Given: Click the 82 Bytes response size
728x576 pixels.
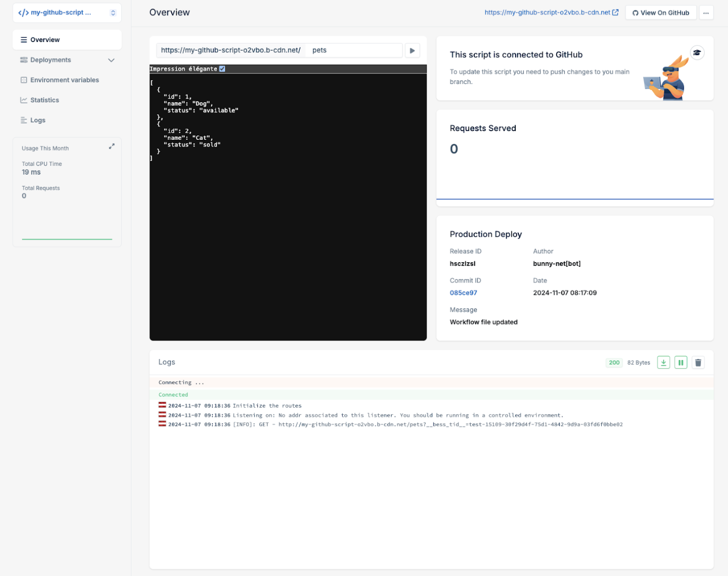Looking at the screenshot, I should pyautogui.click(x=638, y=363).
